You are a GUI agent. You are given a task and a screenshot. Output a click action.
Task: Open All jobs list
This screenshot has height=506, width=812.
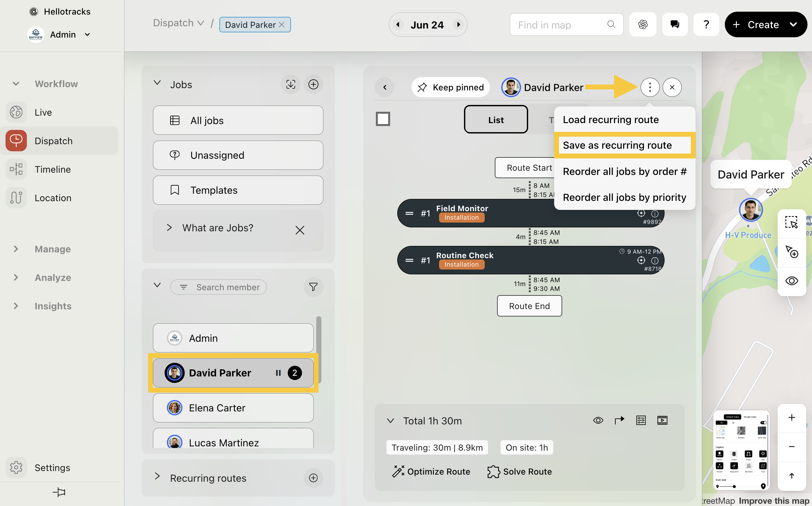tap(238, 120)
